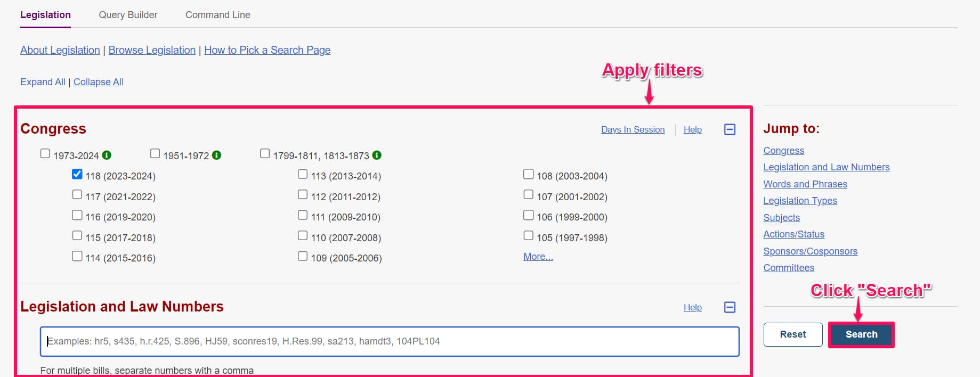Jump to Sponsors/Cosponsors section

click(810, 251)
